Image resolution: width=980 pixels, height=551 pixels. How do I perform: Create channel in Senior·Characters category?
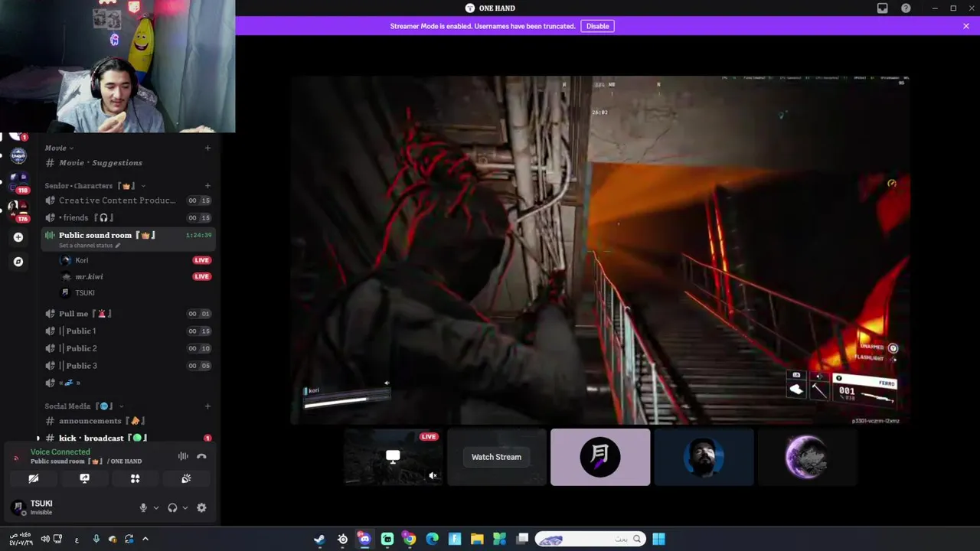tap(207, 185)
